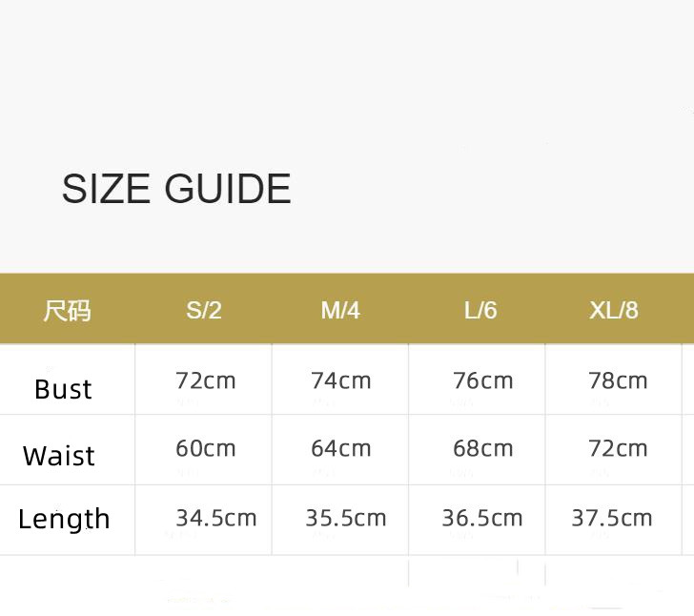Click the 76cm bust measurement cell
694x616 pixels.
click(x=482, y=380)
